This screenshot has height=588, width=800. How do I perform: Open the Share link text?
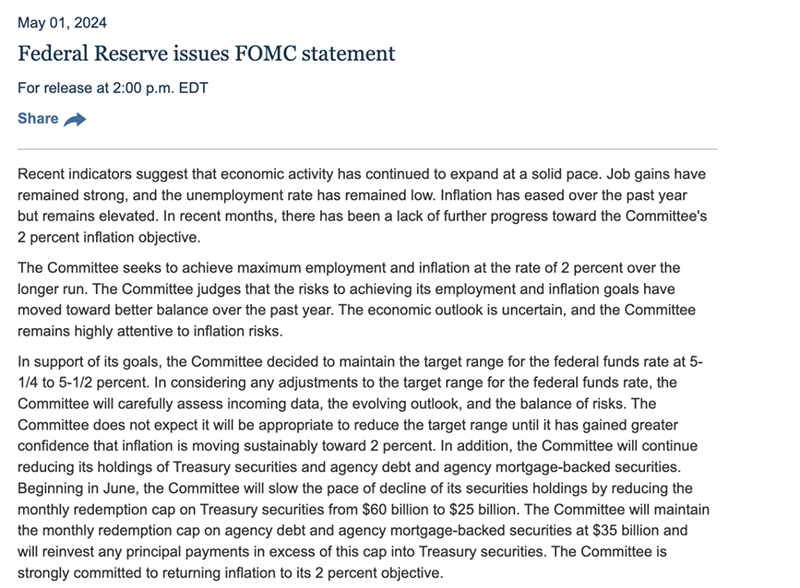(x=38, y=118)
